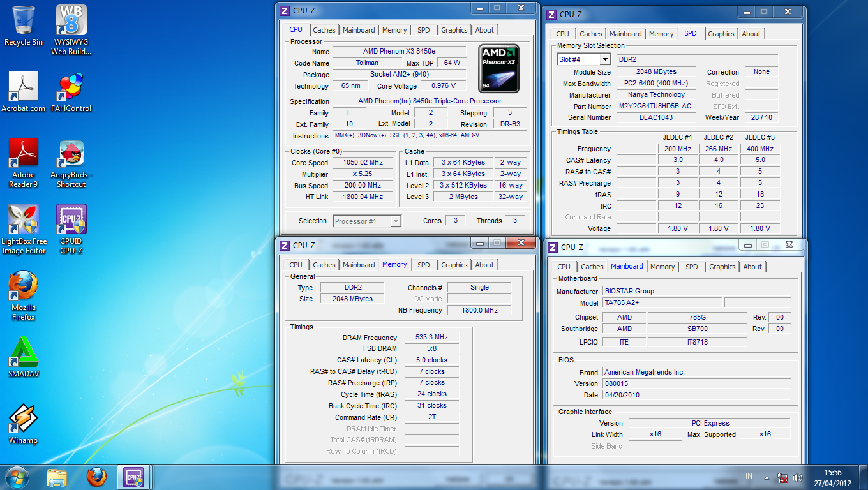Click the Core Speed value 1050.02 MHz

point(364,162)
